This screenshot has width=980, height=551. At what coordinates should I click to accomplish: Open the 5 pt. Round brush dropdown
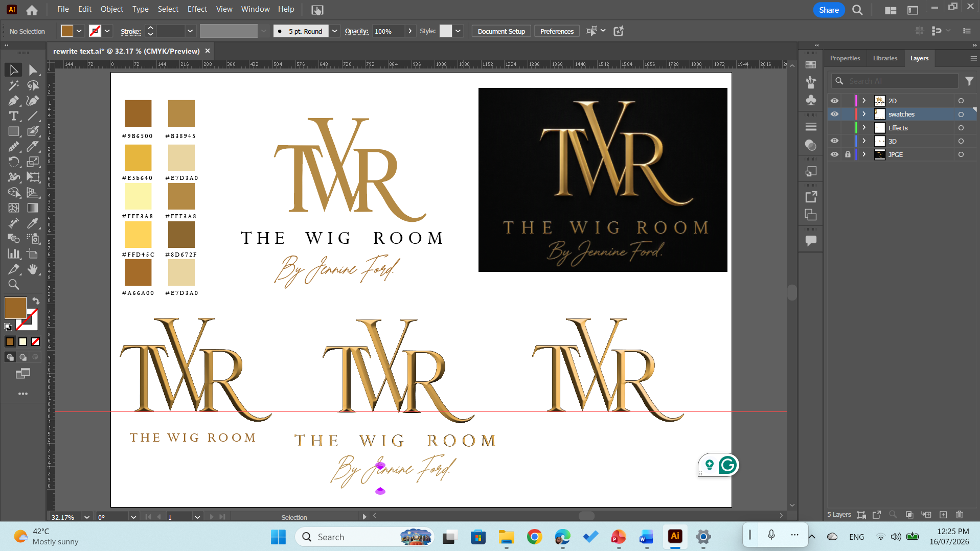coord(334,31)
